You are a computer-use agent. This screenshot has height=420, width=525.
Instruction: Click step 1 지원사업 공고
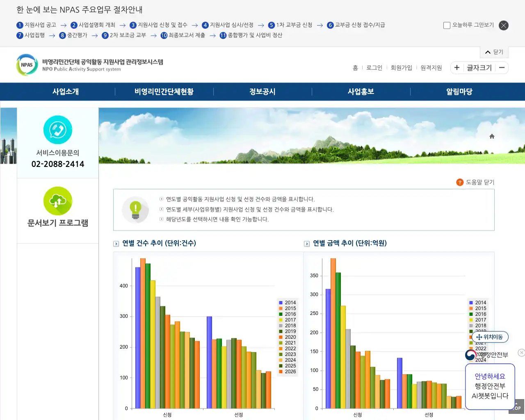click(36, 25)
